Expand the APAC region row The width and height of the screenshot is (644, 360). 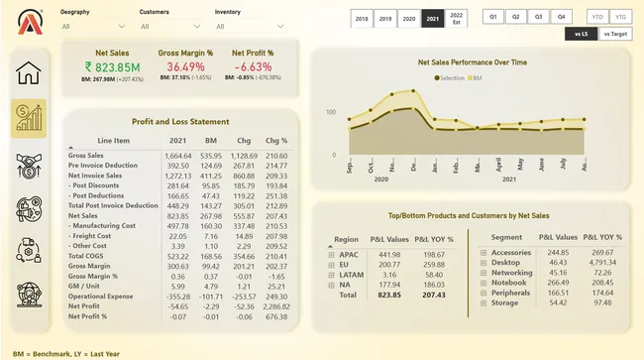tap(332, 255)
